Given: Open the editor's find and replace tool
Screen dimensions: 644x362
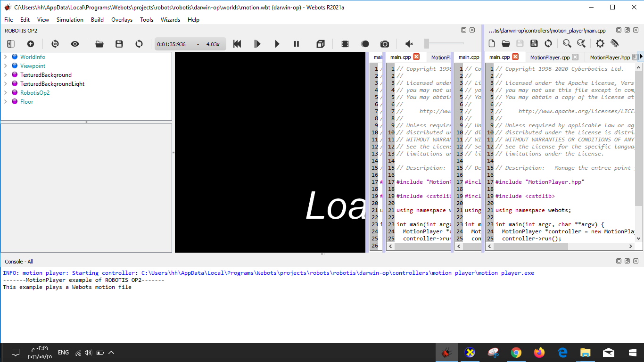Looking at the screenshot, I should [x=580, y=43].
